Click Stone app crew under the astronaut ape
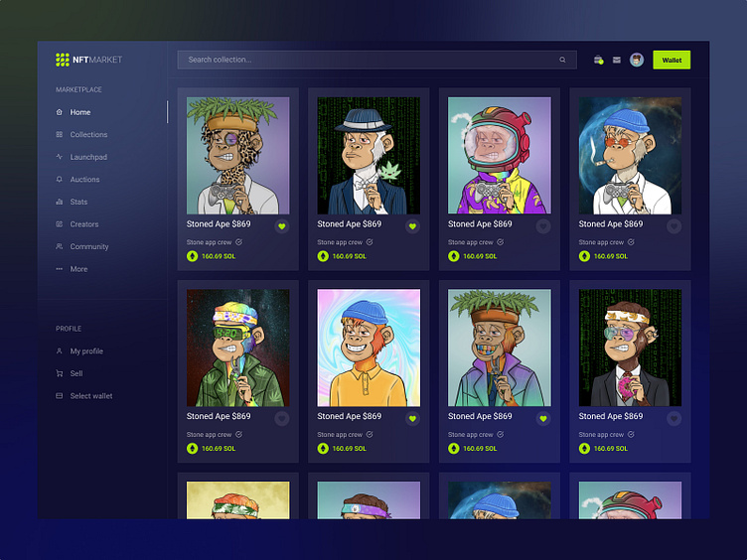Screen dimensions: 747x560 tap(470, 242)
